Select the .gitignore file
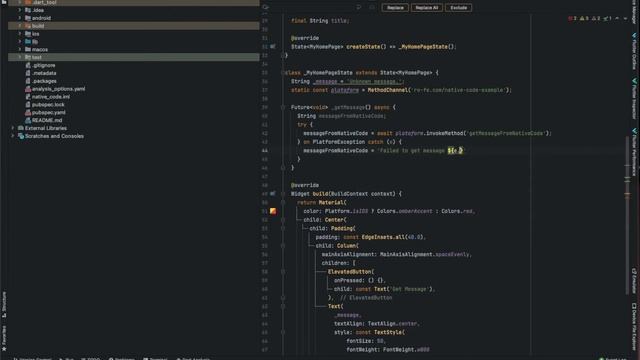Screen dimensions: 640x360 tap(43, 65)
